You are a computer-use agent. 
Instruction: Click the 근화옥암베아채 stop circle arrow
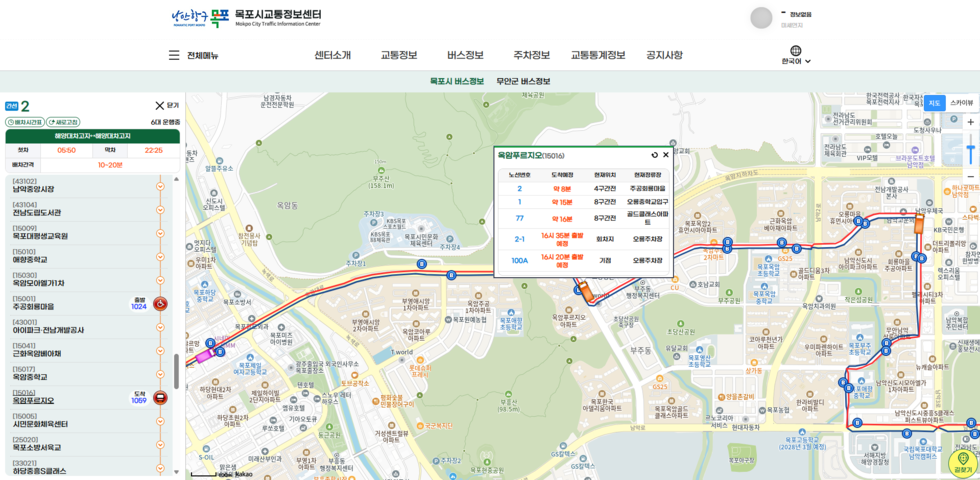160,351
